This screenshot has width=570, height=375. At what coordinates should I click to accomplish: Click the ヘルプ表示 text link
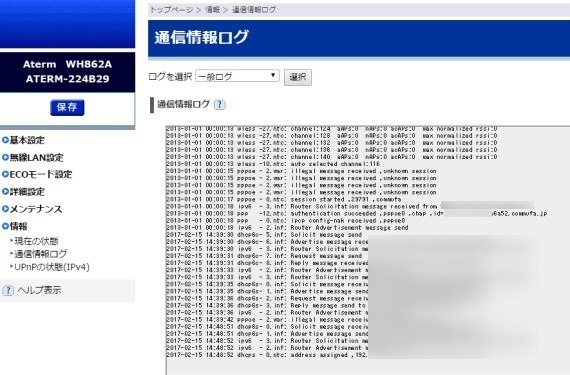[x=39, y=290]
